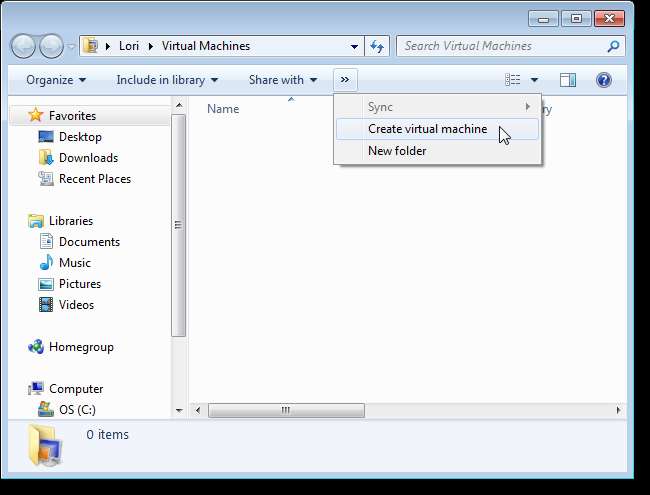Image resolution: width=650 pixels, height=495 pixels.
Task: Open the Share with menu
Action: tap(283, 80)
